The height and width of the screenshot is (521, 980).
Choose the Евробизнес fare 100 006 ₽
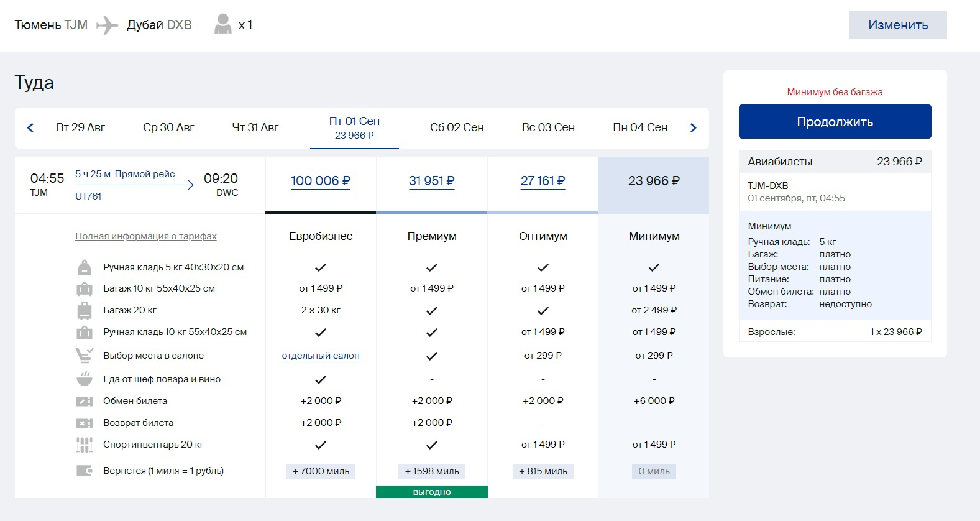coord(321,181)
